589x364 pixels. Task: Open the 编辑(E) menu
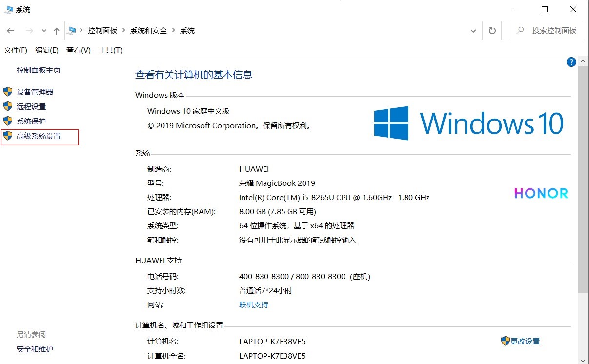coord(47,50)
